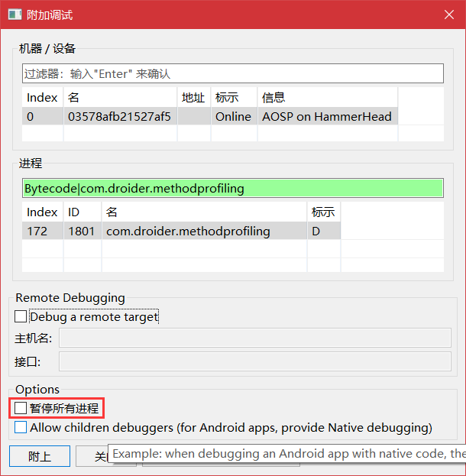This screenshot has width=466, height=476.
Task: Click the 地址 column header
Action: tap(194, 98)
